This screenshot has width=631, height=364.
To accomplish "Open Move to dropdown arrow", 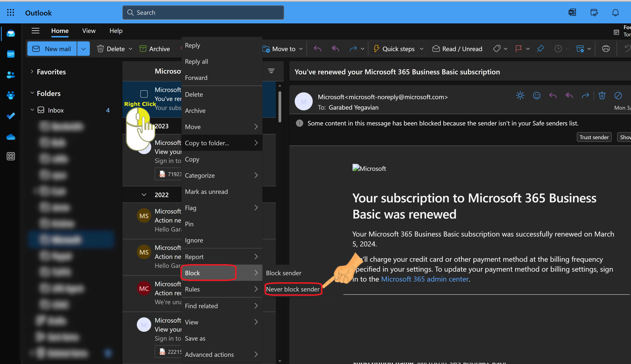I will click(301, 49).
